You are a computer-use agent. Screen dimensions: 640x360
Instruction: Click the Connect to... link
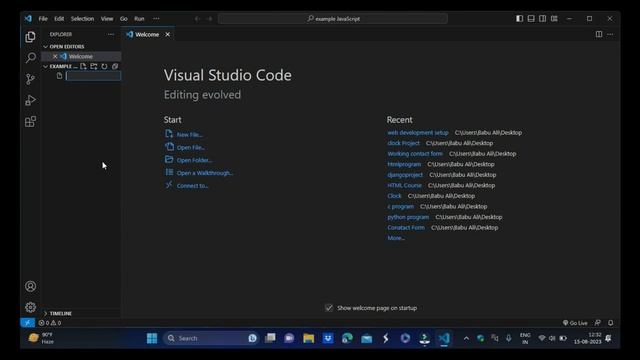(193, 186)
